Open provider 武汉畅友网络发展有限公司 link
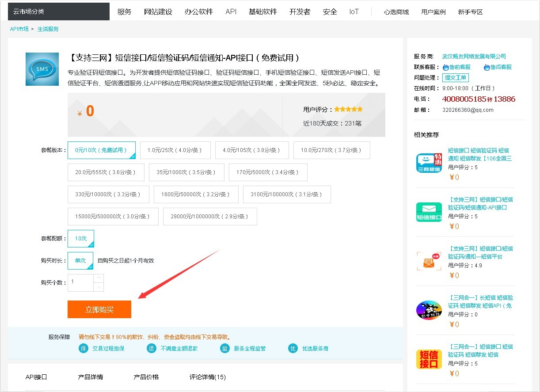540x392 pixels. [x=474, y=57]
